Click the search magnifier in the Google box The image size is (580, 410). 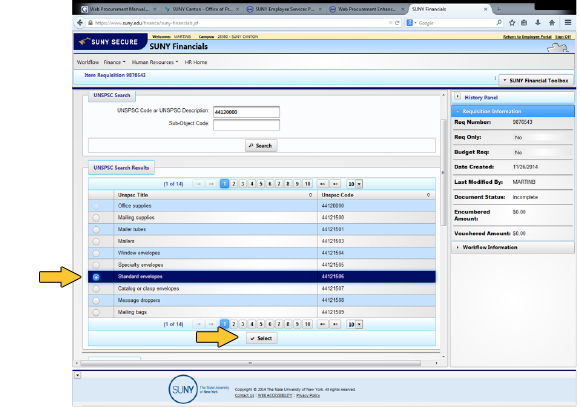(499, 23)
